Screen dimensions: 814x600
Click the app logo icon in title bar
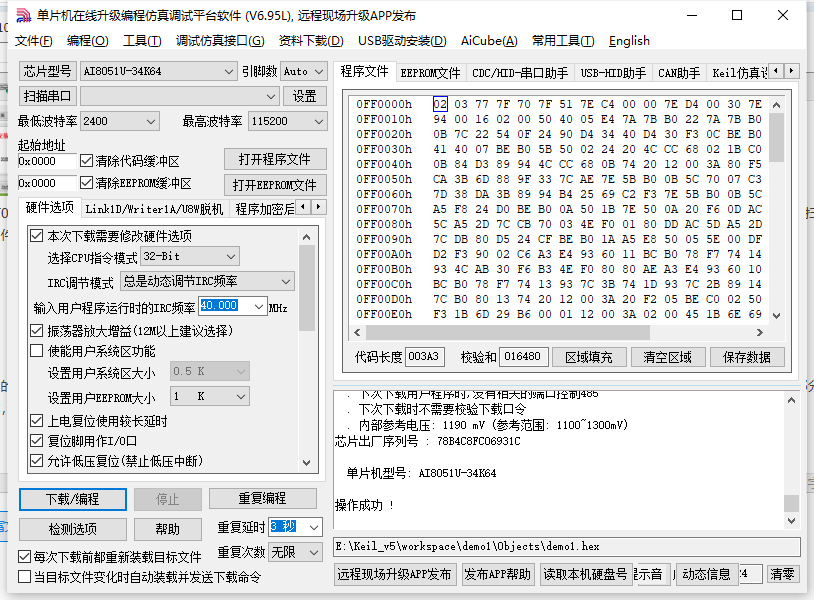point(23,16)
